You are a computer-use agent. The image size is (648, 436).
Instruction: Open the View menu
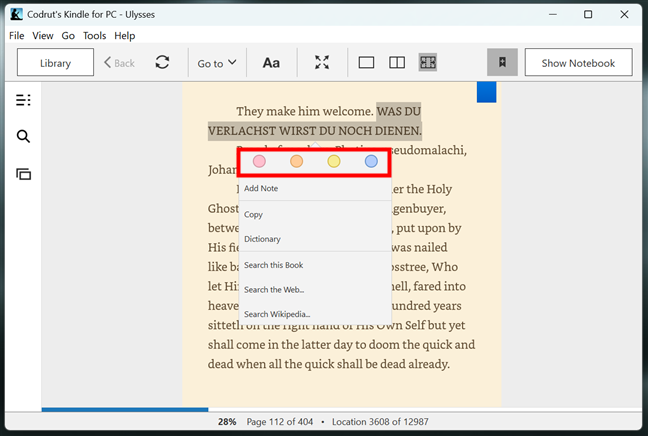click(x=43, y=35)
